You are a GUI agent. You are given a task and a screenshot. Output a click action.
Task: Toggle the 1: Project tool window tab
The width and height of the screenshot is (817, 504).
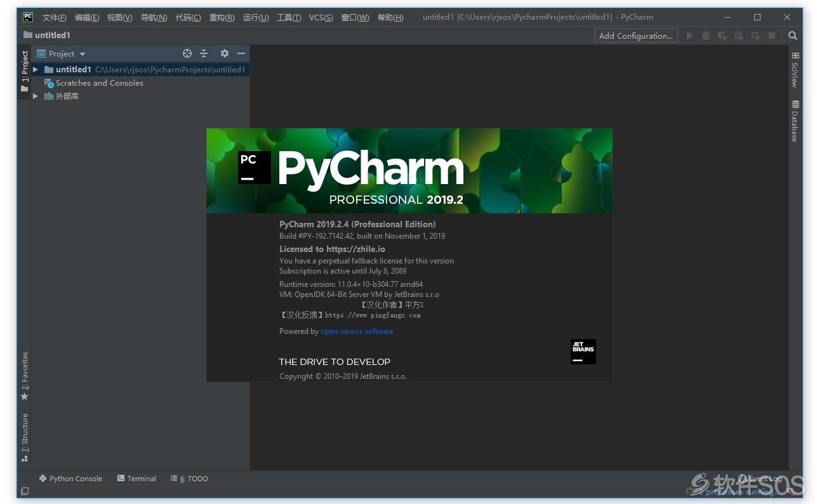25,72
